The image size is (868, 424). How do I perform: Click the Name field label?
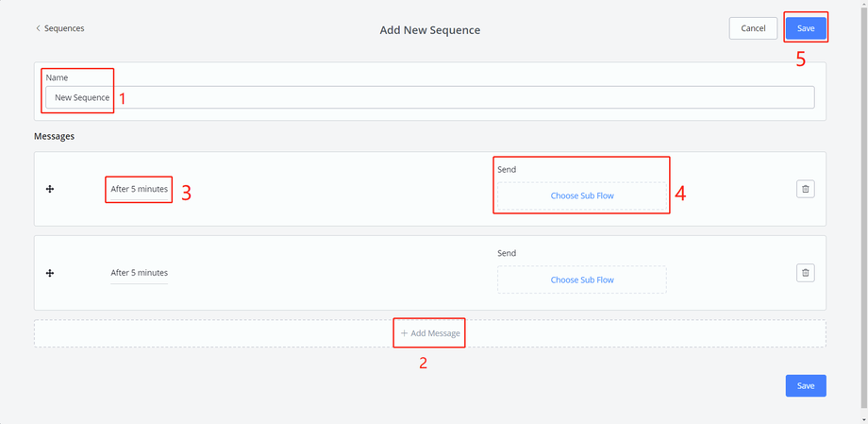(57, 77)
